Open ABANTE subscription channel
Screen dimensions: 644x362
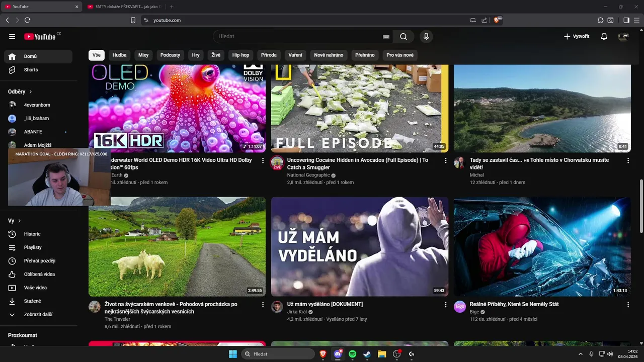tap(38, 132)
